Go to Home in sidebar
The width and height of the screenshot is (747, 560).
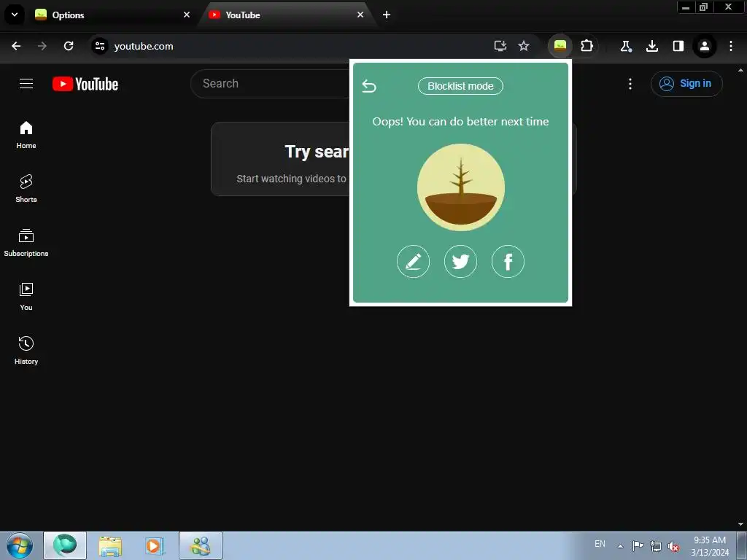[x=26, y=135]
